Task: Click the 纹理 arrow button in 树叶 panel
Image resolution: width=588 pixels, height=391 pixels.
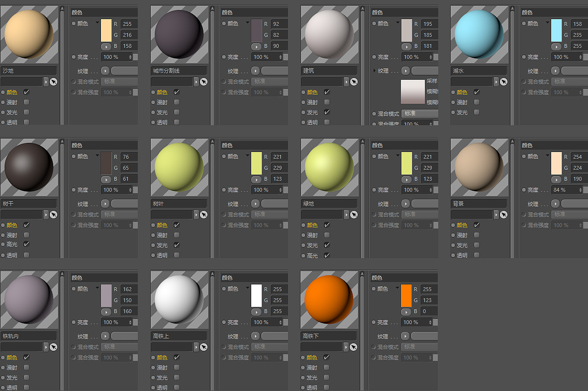Action: click(255, 204)
